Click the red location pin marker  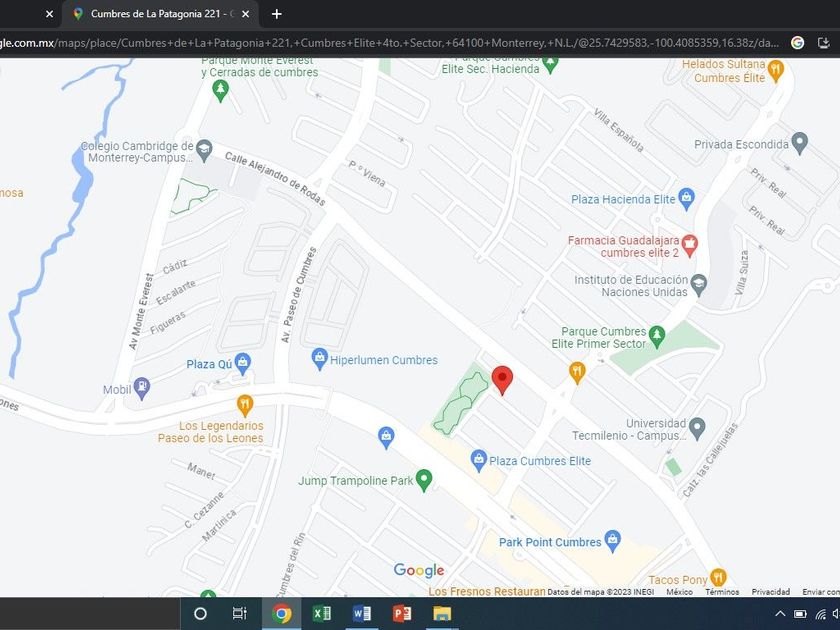(502, 380)
